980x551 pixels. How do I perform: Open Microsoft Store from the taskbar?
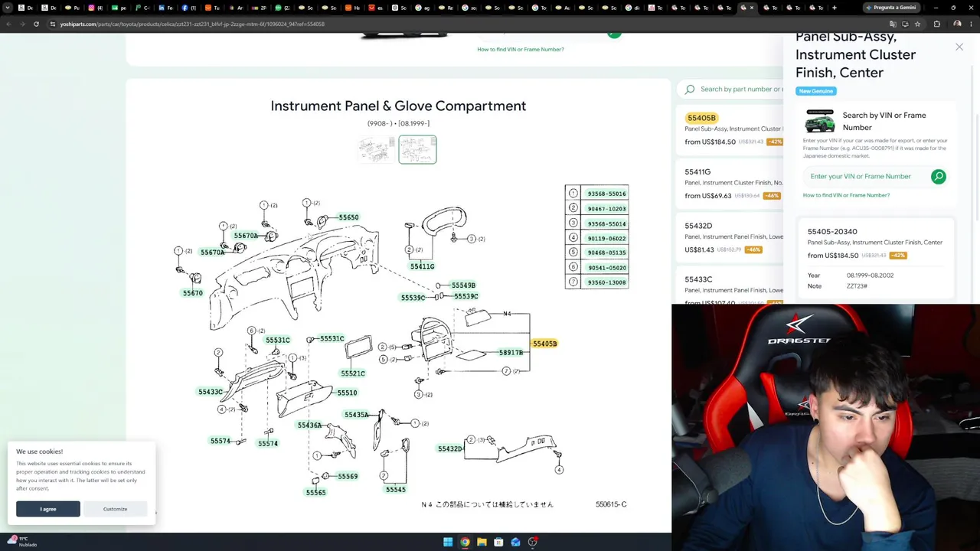tap(498, 543)
